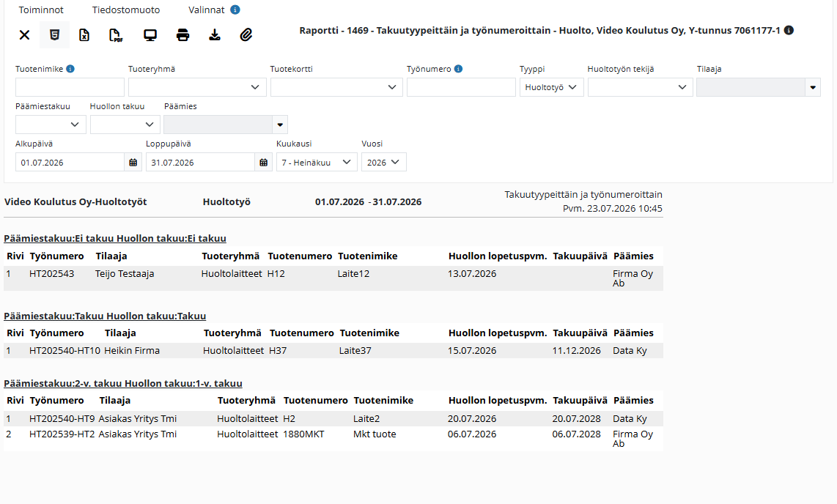Print the report via printer icon
The width and height of the screenshot is (837, 504).
182,35
